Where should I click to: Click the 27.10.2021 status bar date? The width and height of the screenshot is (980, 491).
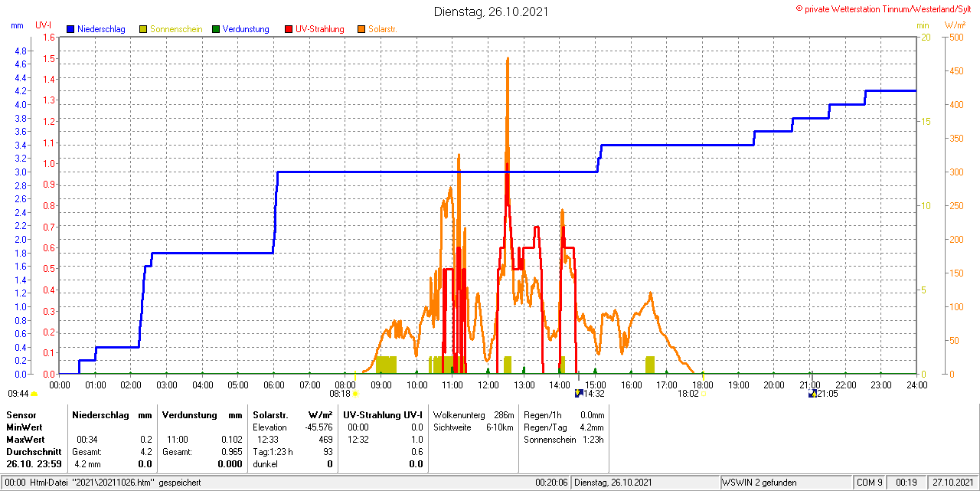click(x=952, y=483)
